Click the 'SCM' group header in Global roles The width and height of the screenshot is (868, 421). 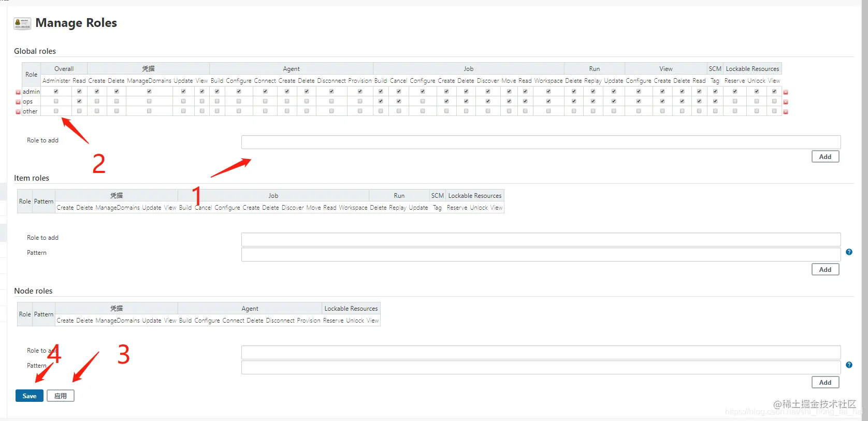pos(715,69)
